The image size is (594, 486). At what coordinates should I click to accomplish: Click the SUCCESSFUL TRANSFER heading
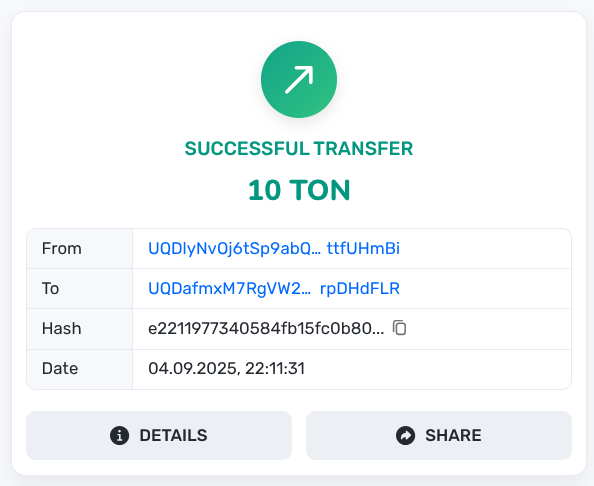pyautogui.click(x=299, y=148)
